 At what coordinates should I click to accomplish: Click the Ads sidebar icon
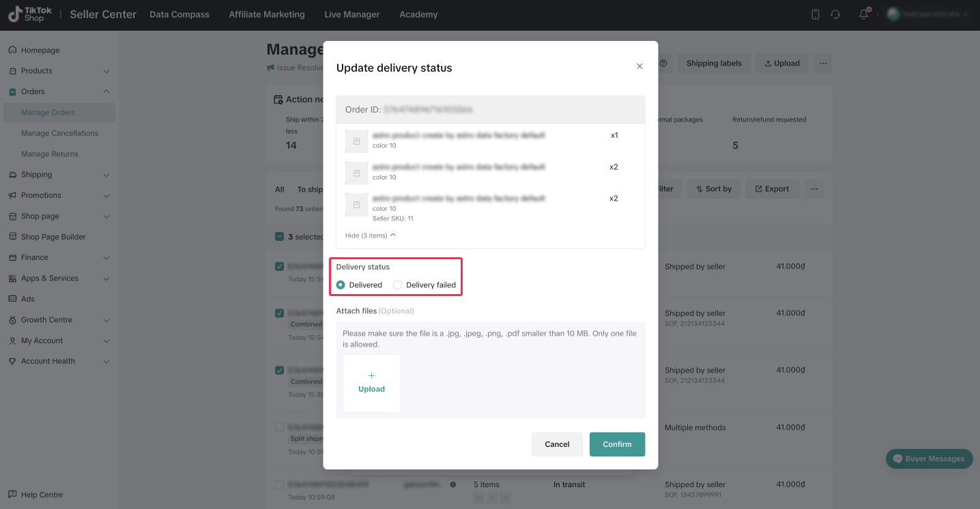pos(12,299)
